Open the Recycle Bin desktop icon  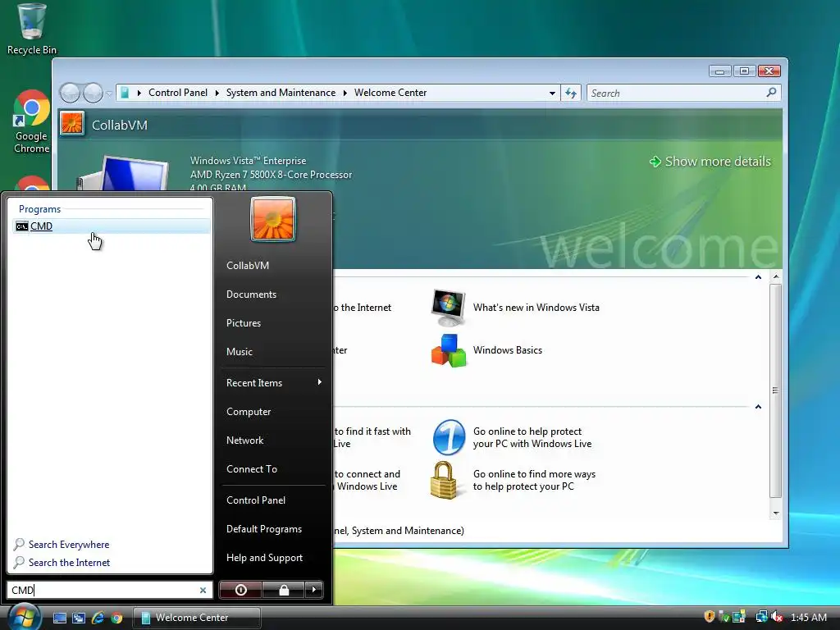[32, 30]
